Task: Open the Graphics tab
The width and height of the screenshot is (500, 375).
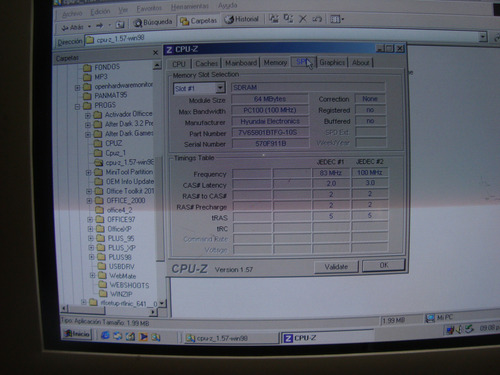Action: tap(332, 62)
